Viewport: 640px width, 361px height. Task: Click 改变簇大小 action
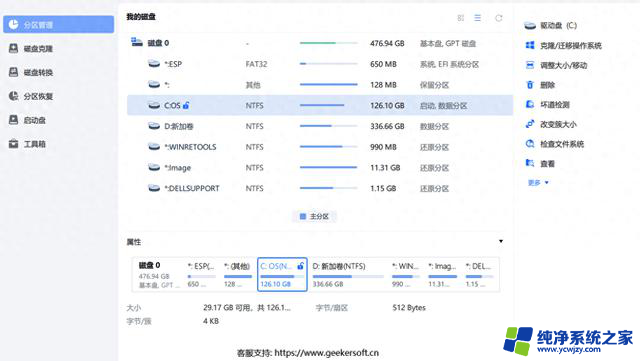click(558, 124)
